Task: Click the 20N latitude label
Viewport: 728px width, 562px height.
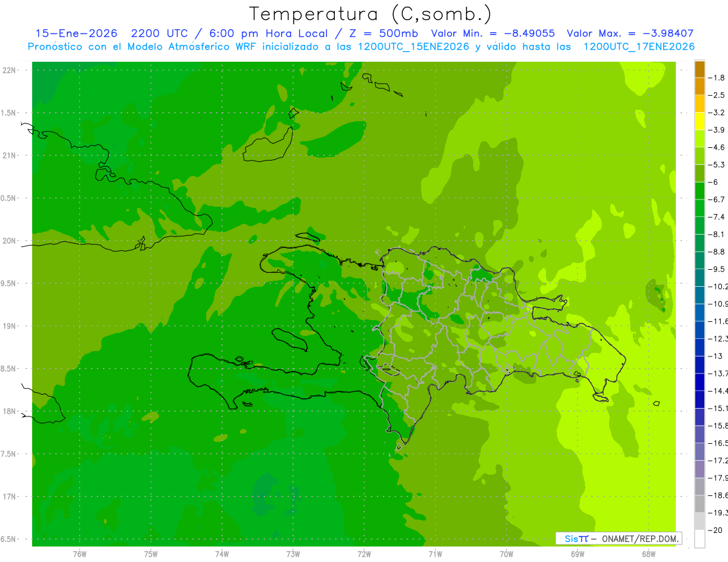Action: (x=10, y=241)
